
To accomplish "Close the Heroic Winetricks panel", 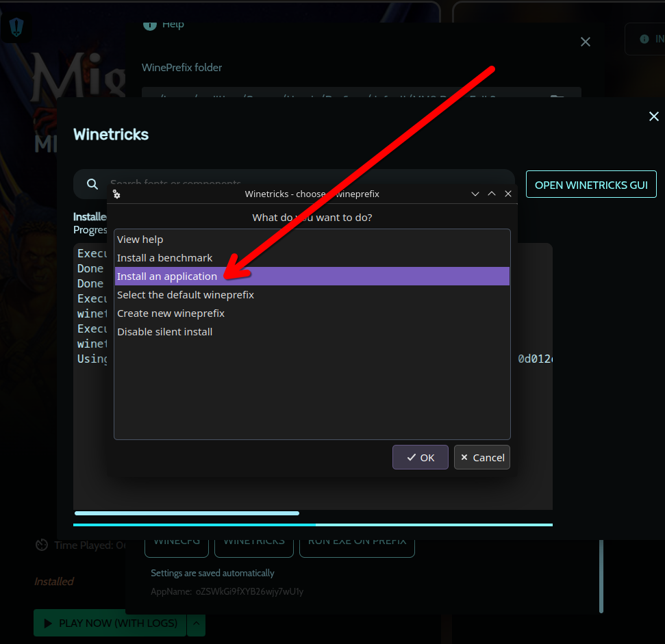I will [653, 116].
